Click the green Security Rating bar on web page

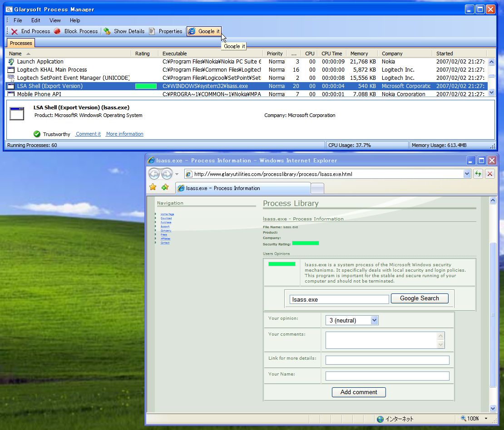306,243
